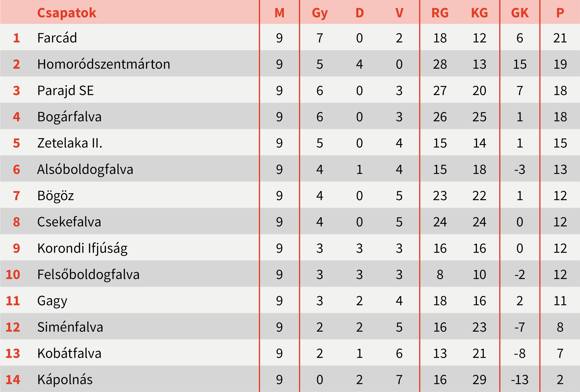The width and height of the screenshot is (580, 392).
Task: Select the Kápolnás team name
Action: click(65, 380)
